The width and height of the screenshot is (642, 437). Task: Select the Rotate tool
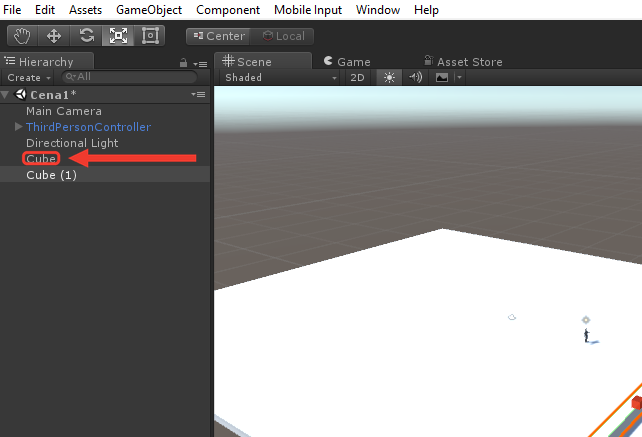(x=86, y=36)
